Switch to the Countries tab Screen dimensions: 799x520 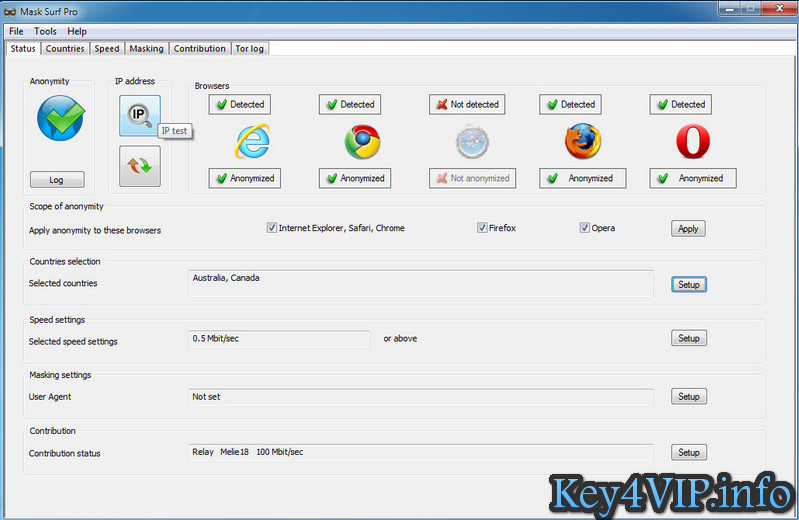[65, 48]
